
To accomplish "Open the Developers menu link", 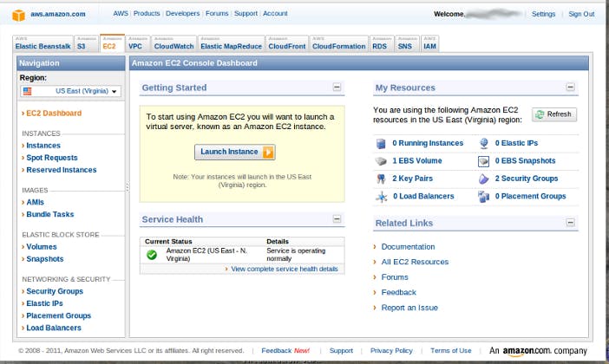I will (182, 13).
